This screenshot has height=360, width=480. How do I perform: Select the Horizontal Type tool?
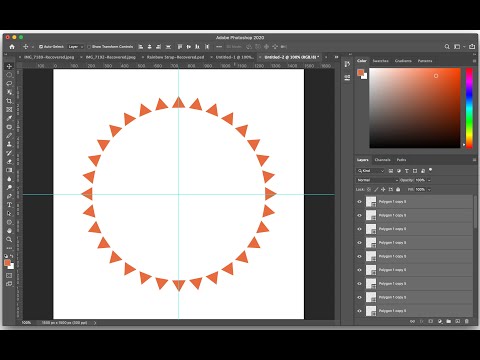[x=9, y=205]
